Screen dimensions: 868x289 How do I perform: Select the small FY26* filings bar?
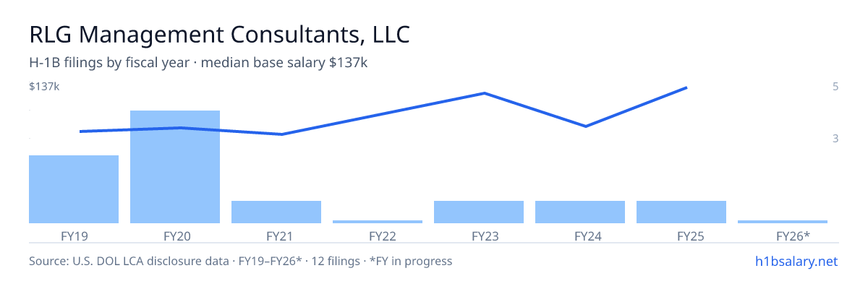(x=783, y=222)
